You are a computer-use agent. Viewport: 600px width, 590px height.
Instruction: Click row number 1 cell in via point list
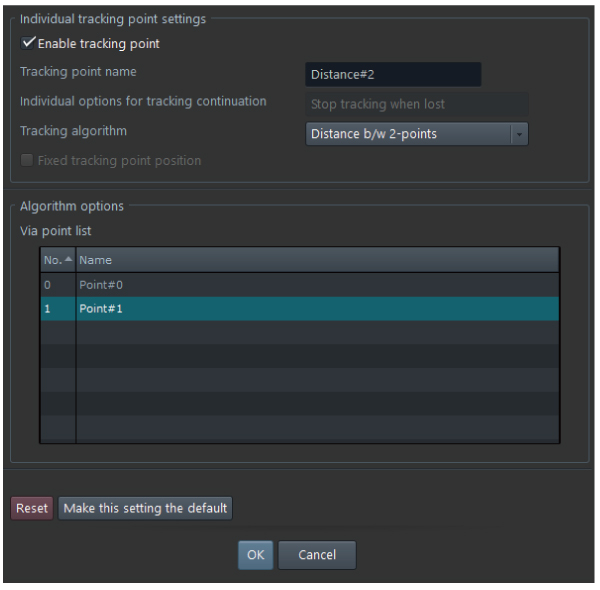[x=57, y=309]
